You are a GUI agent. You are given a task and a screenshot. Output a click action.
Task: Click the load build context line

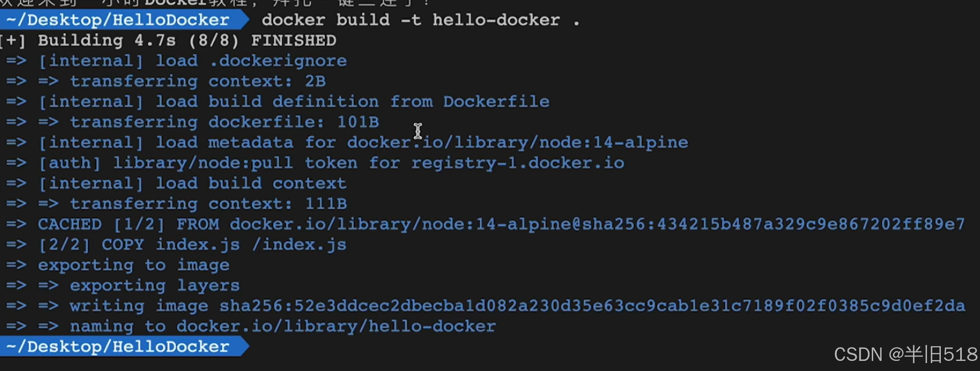click(177, 183)
